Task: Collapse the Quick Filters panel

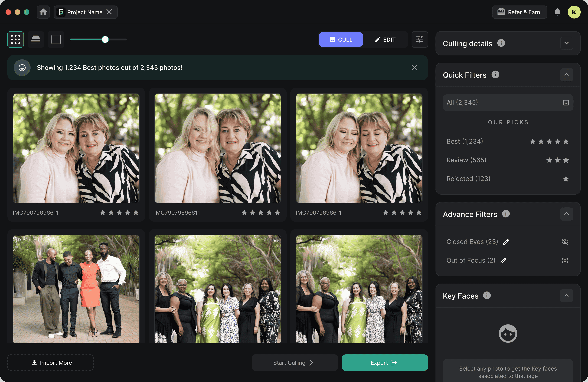Action: [567, 75]
